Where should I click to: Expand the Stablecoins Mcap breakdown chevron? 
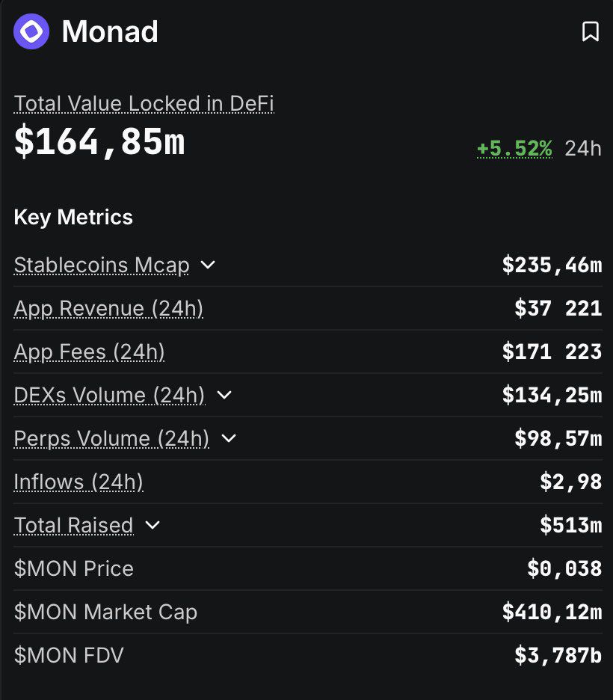click(x=209, y=265)
